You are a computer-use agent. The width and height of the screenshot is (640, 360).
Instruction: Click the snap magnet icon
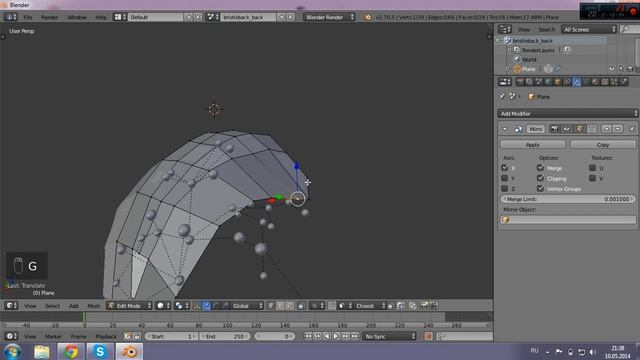(332, 306)
